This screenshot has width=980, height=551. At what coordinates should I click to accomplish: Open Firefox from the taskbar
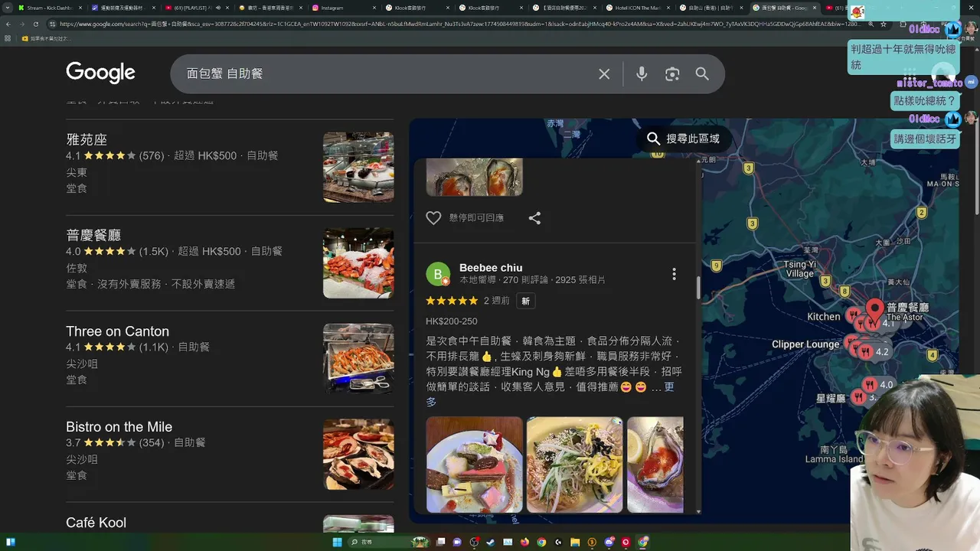524,543
